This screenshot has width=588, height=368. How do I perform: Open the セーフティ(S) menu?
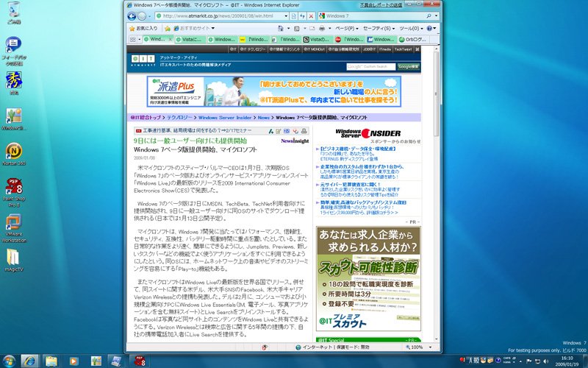pyautogui.click(x=379, y=28)
